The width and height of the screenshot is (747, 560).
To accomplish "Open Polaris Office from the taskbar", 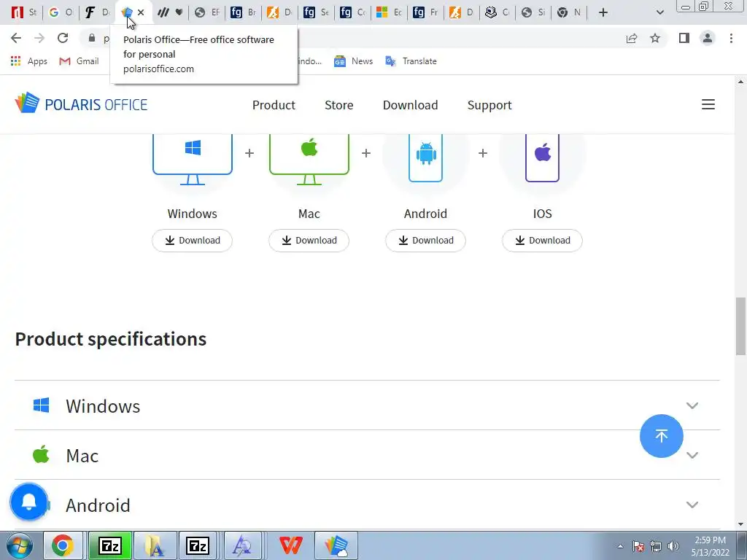I will point(336,545).
